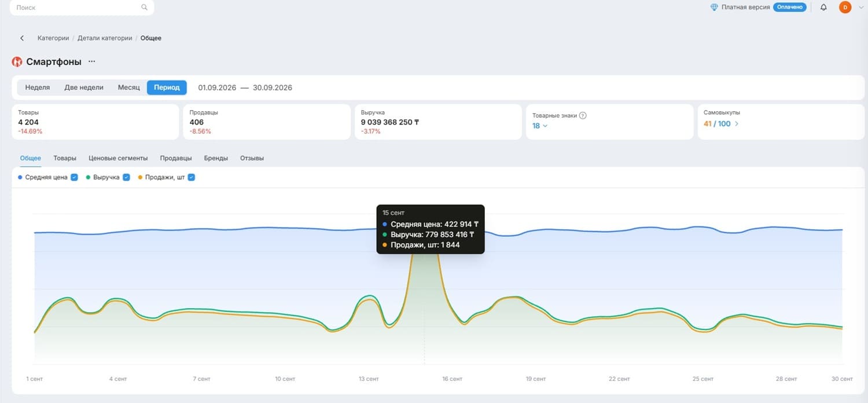The width and height of the screenshot is (868, 403).
Task: Click the Оплачено badge
Action: [789, 7]
